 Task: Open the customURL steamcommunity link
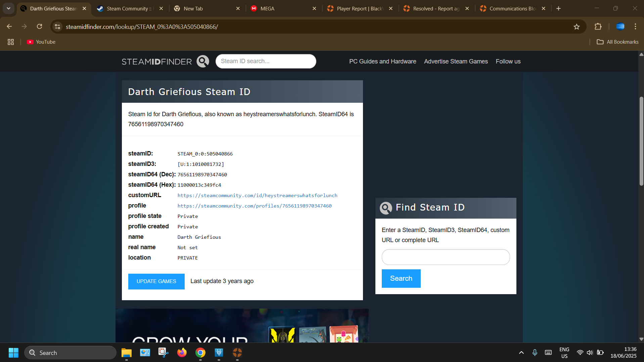257,195
